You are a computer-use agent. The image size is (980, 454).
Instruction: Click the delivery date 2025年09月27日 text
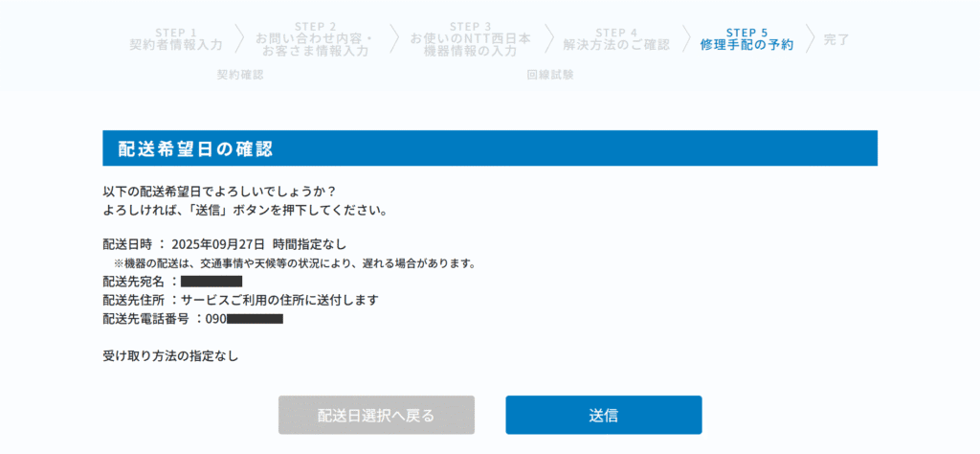[x=218, y=244]
